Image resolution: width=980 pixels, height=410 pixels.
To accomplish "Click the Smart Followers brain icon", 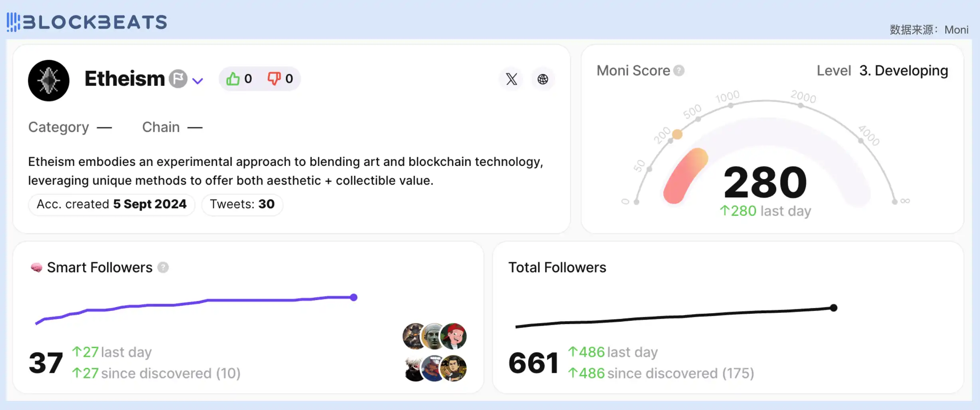I will coord(36,267).
